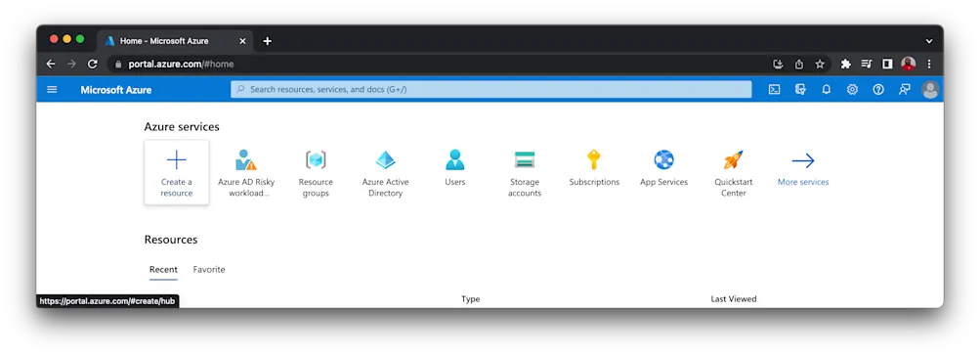980x356 pixels.
Task: Open account avatar in Azure header
Action: coord(930,89)
